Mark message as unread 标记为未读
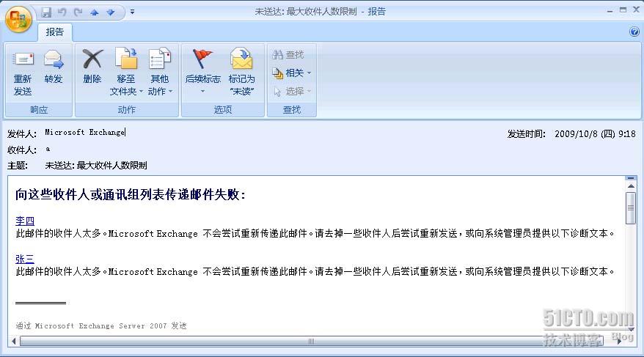The width and height of the screenshot is (644, 357). point(241,73)
